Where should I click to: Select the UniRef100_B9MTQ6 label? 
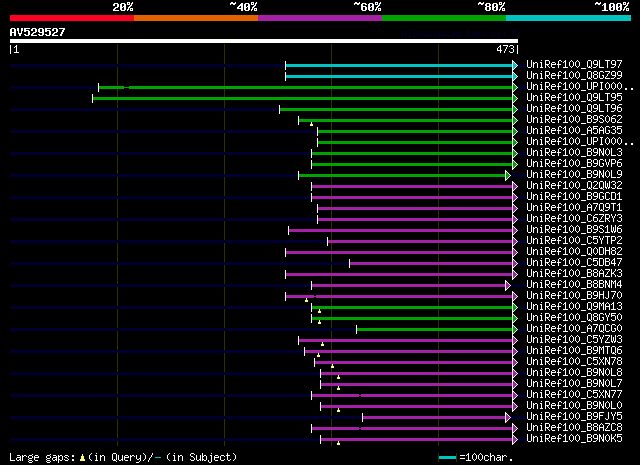point(574,351)
